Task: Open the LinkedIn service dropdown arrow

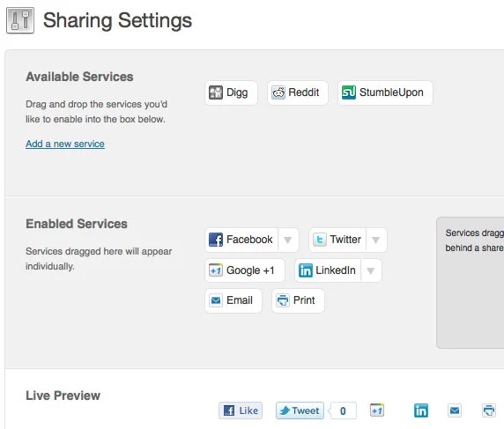Action: (371, 270)
